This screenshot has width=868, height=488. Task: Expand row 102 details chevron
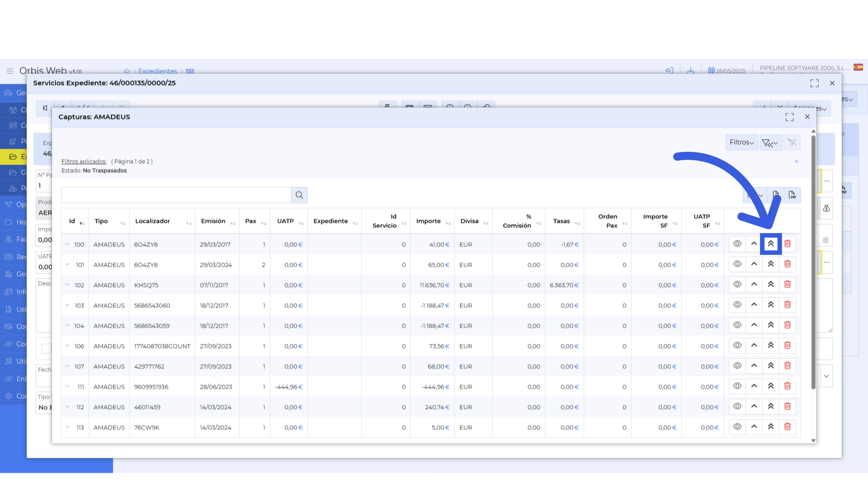click(x=67, y=285)
